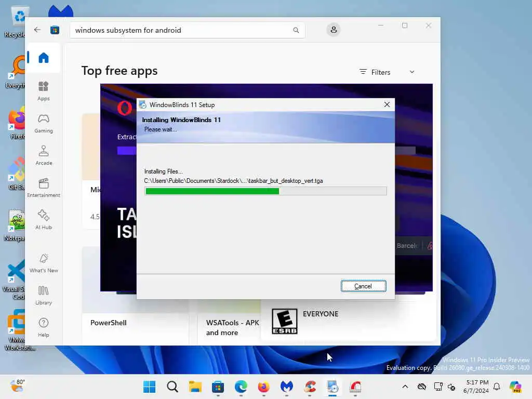Viewport: 532px width, 399px height.
Task: Open Microsoft Edge from taskbar
Action: tap(241, 387)
